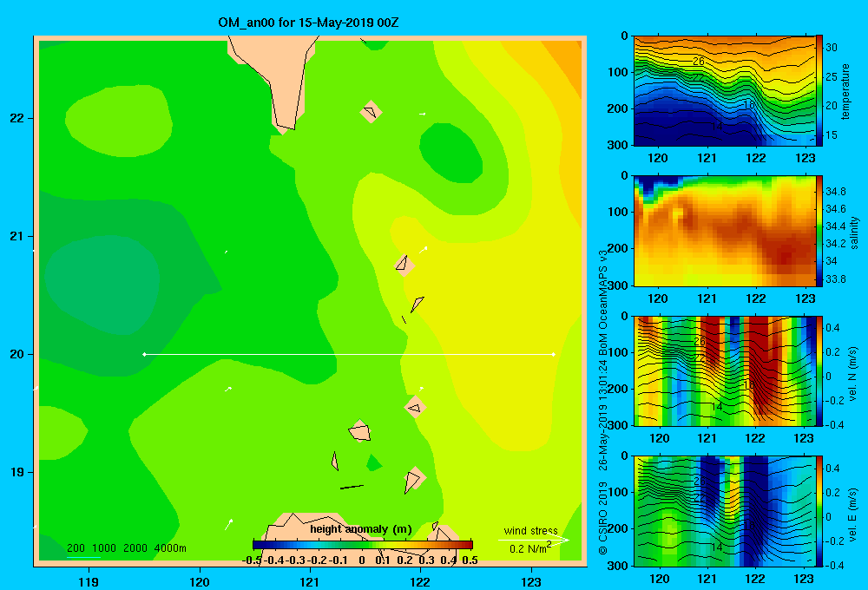This screenshot has width=868, height=590.
Task: Click the 'height anomaly (m)' label
Action: coord(361,529)
